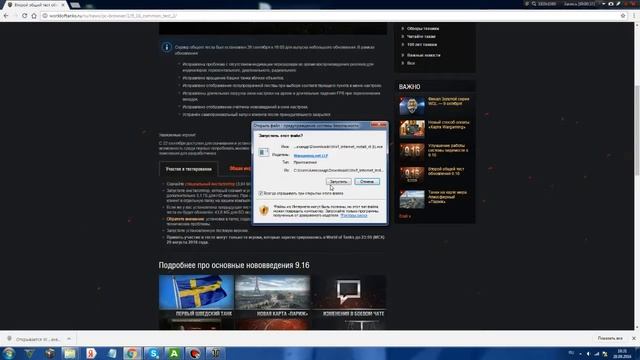Open the 3D box app taskbar icon
This screenshot has height=360, width=640.
(50, 353)
